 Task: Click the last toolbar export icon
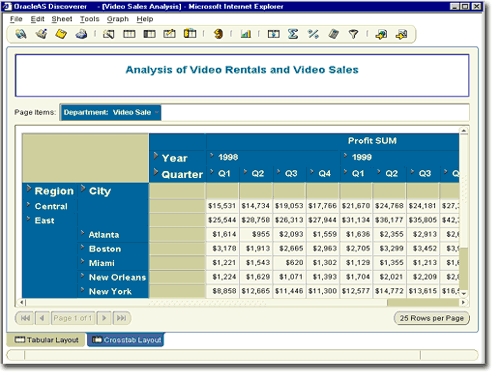[x=401, y=34]
